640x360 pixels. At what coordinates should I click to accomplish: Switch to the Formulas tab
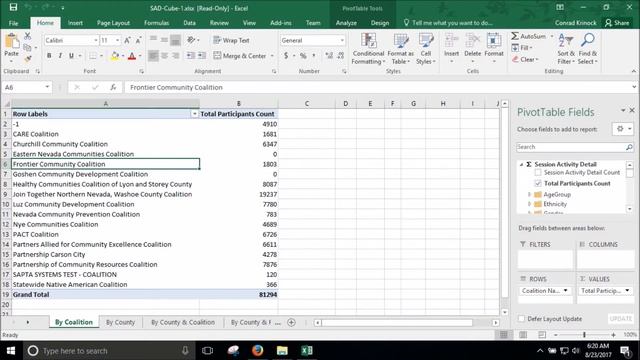click(156, 23)
